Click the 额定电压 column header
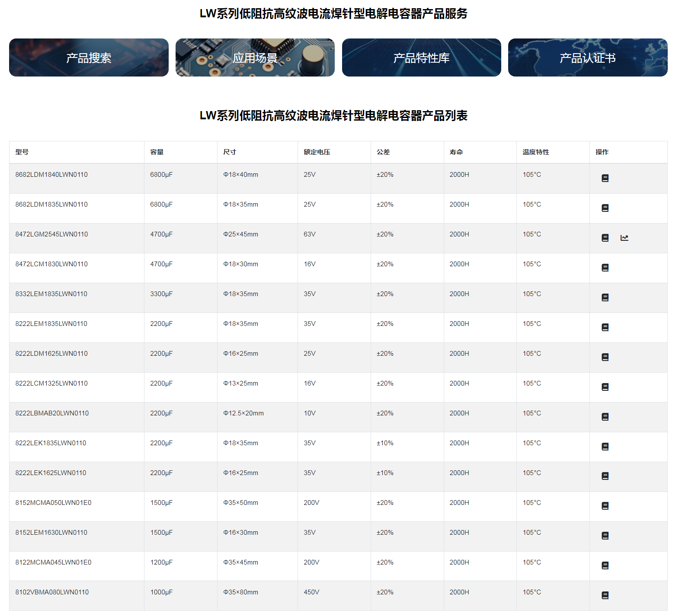The image size is (682, 616). click(317, 152)
